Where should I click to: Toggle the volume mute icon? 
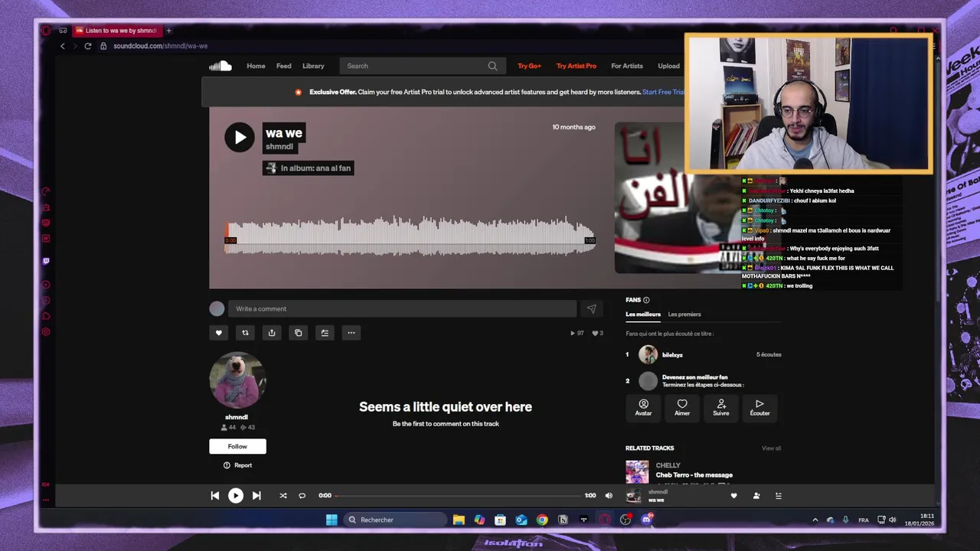tap(609, 496)
